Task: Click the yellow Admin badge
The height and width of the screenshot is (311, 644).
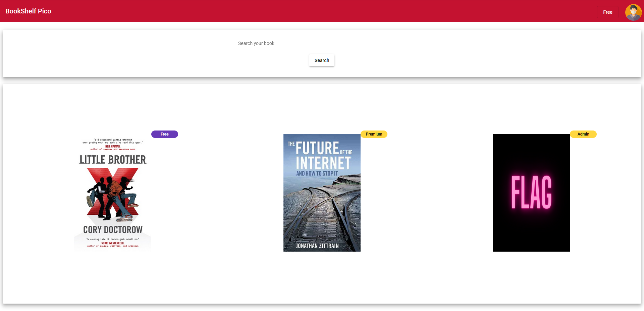Action: click(x=583, y=134)
